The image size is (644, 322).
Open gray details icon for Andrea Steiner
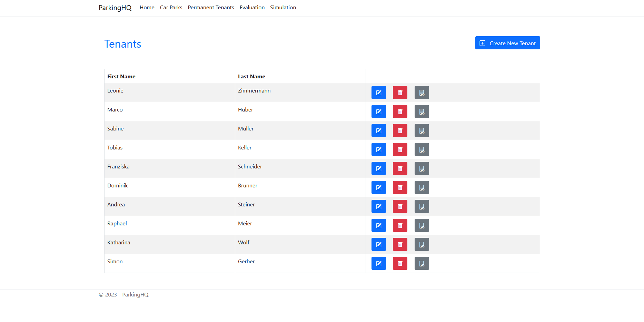(422, 206)
